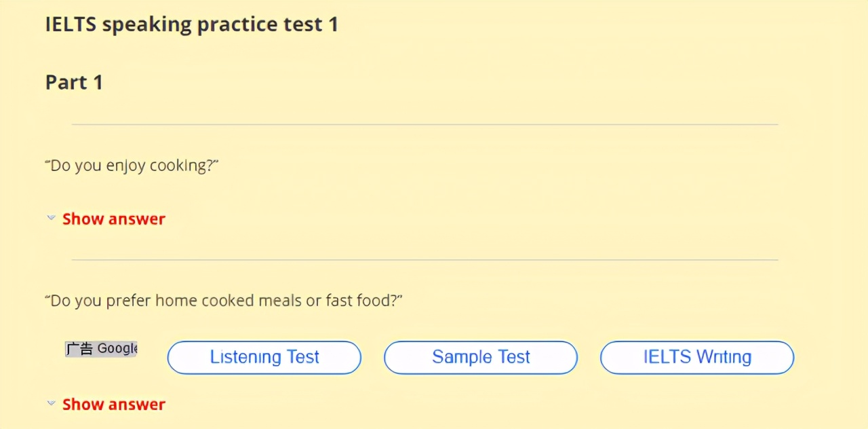
Task: Expand Show answer under the cooking question
Action: [x=113, y=219]
